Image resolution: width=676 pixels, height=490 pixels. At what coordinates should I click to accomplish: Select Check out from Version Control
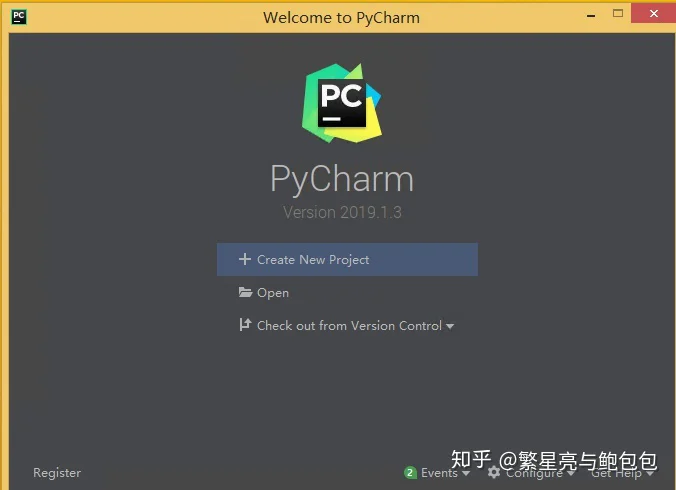(x=349, y=325)
